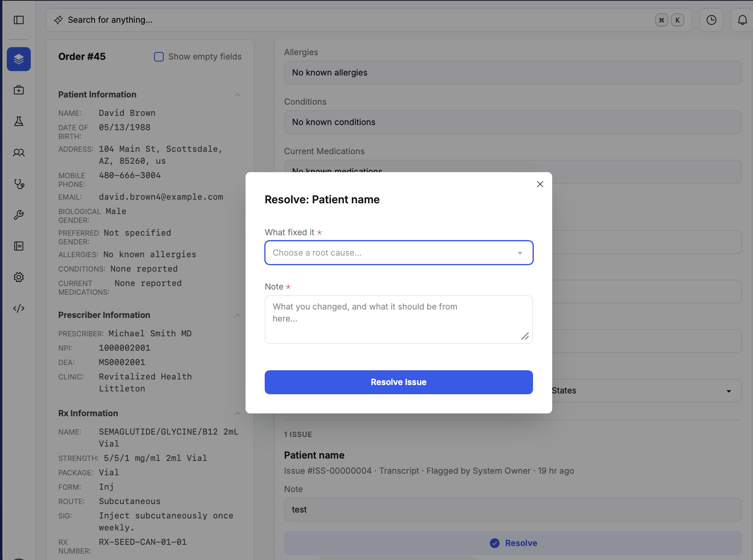Click the email david.brown4@example.com

pyautogui.click(x=161, y=197)
